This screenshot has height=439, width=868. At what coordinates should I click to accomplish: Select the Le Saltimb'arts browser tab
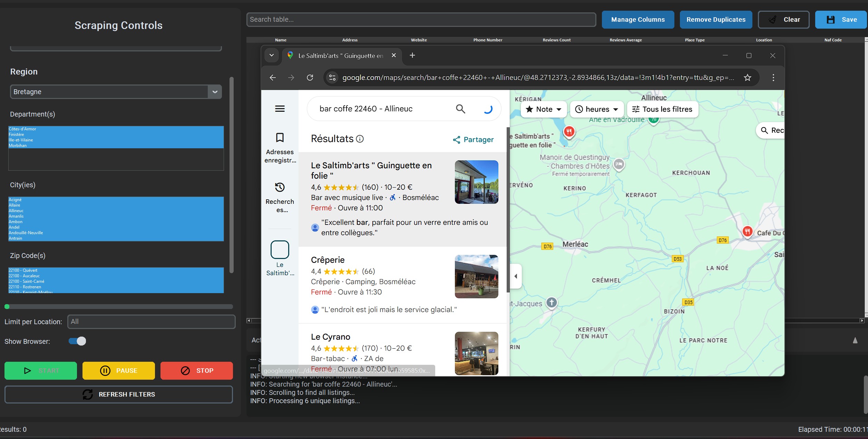pos(340,56)
